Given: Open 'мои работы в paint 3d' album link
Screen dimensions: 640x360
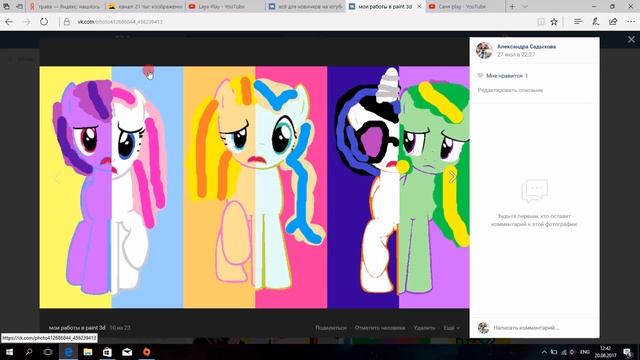Looking at the screenshot, I should click(x=77, y=327).
